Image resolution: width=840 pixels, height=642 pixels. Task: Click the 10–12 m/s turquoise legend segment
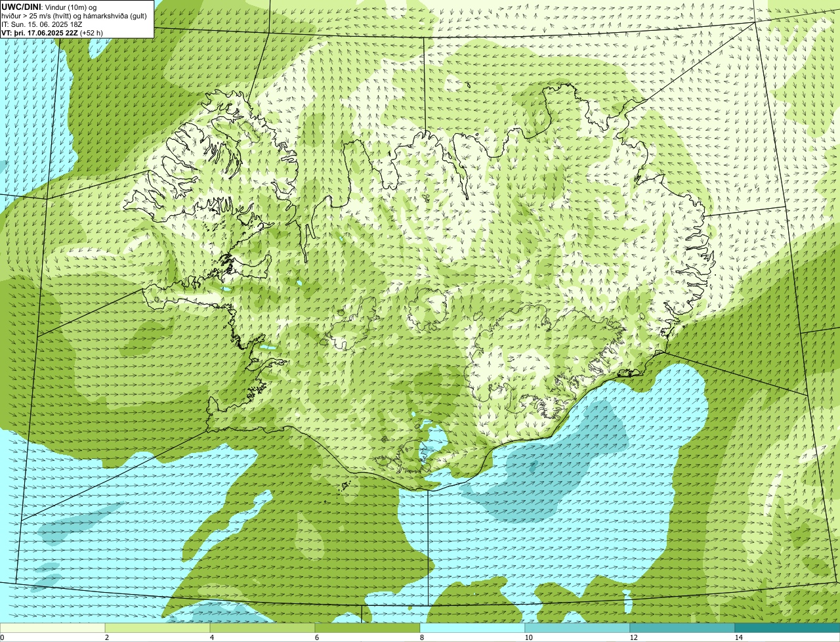tap(577, 628)
